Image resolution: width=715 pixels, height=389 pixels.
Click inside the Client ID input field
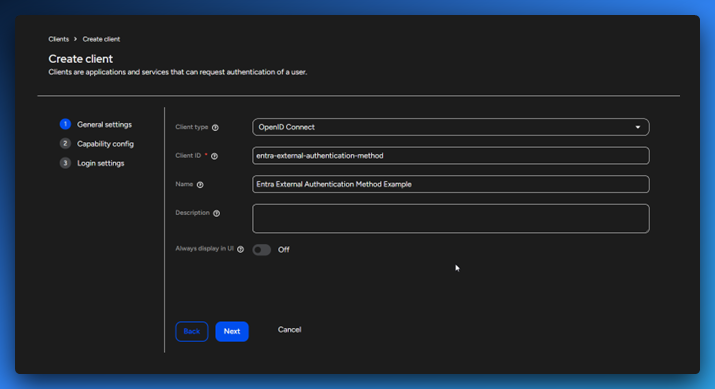(x=451, y=156)
